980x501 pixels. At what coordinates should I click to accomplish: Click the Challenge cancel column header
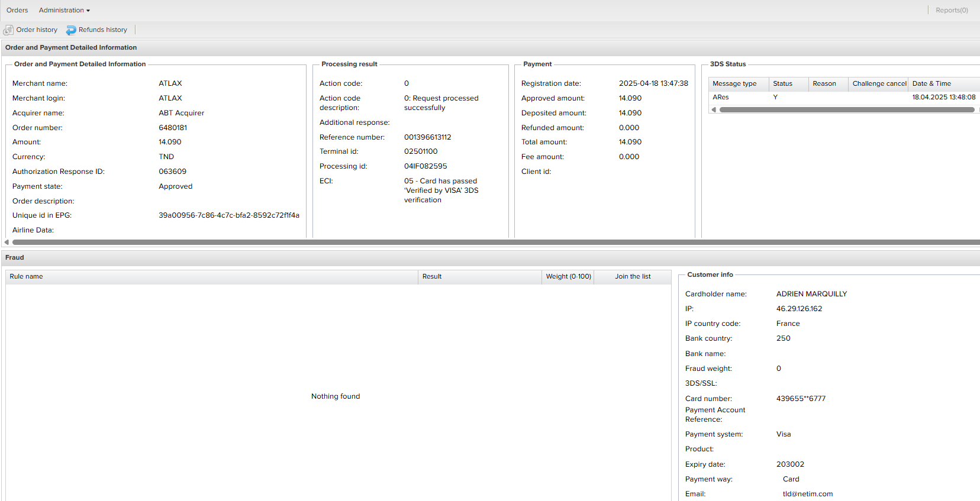(x=878, y=84)
